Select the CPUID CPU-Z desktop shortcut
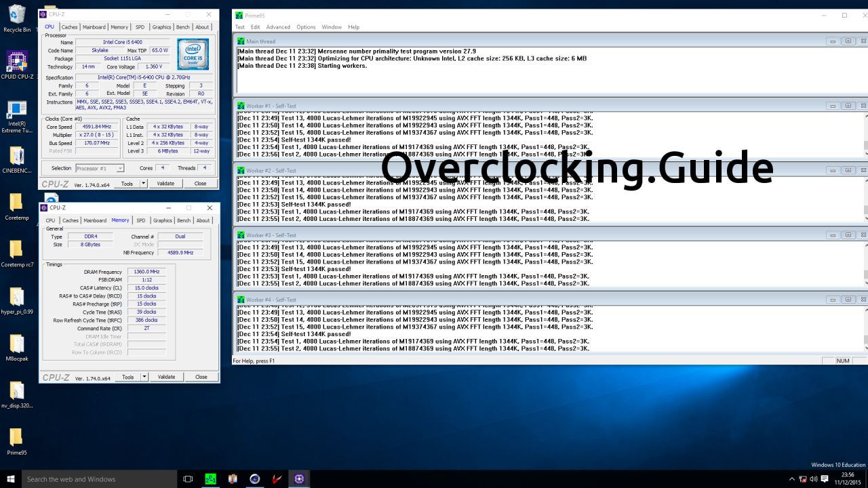The width and height of the screenshot is (868, 488). (x=17, y=66)
